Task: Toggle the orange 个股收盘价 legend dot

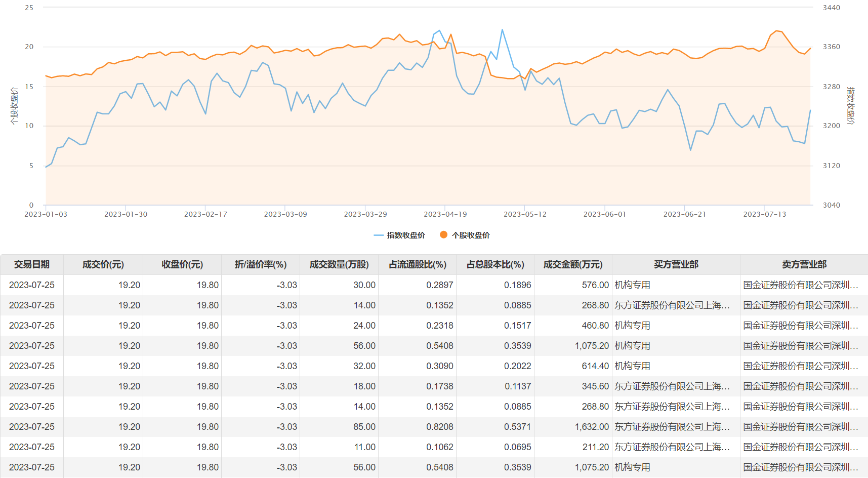Action: click(x=443, y=235)
